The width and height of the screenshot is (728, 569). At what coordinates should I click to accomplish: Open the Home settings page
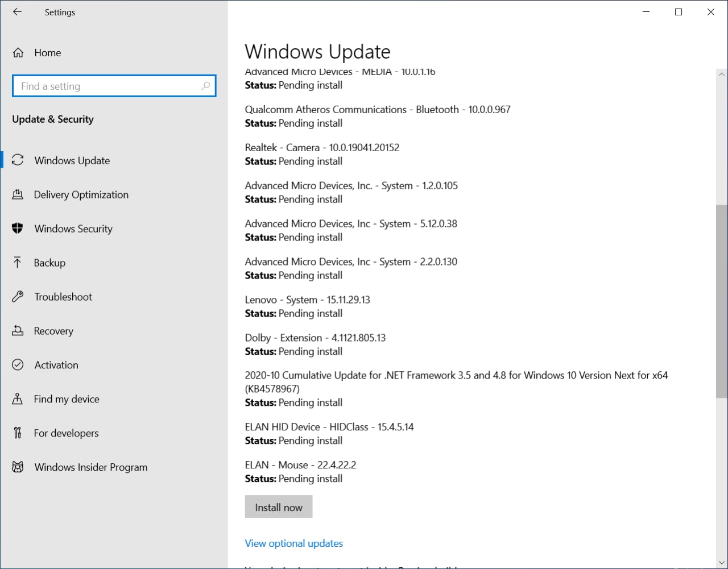click(114, 53)
